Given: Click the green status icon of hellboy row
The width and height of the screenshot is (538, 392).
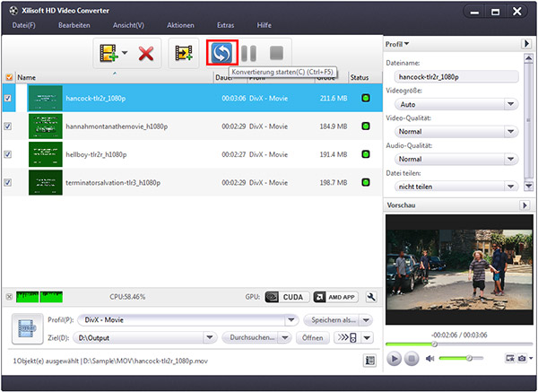Looking at the screenshot, I should click(x=366, y=154).
